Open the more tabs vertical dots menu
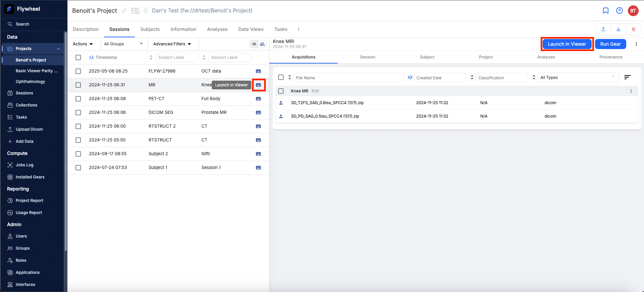The height and width of the screenshot is (292, 644). (x=299, y=29)
